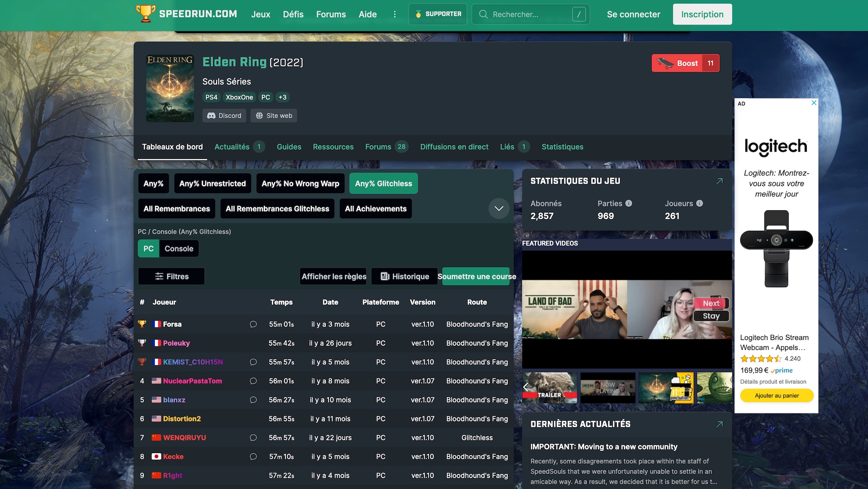Expand the +3 platforms badge
The height and width of the screenshot is (489, 868).
click(x=282, y=97)
